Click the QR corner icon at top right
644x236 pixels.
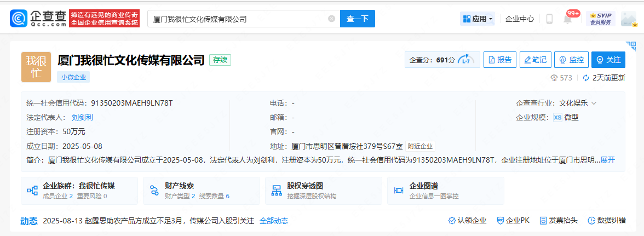pos(630,45)
